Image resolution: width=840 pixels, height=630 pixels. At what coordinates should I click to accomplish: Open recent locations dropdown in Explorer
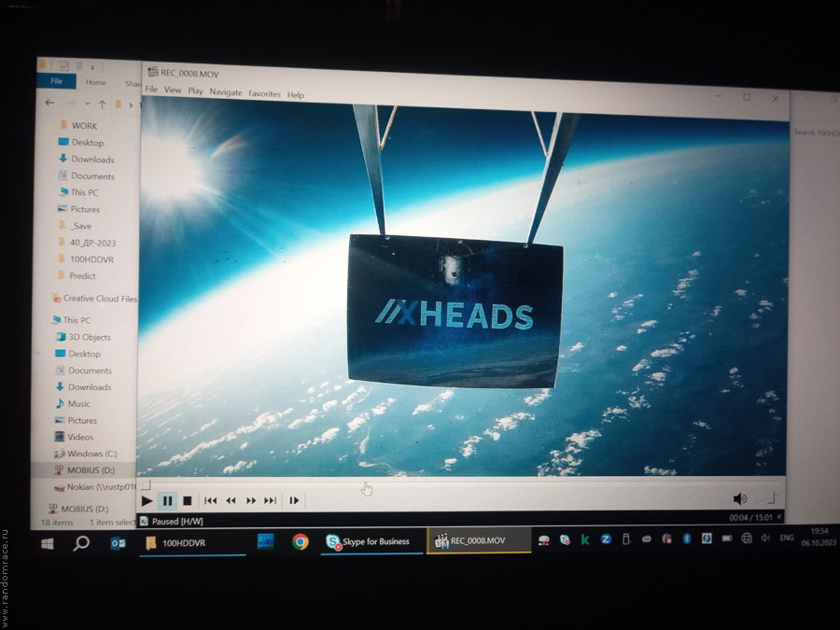[87, 104]
